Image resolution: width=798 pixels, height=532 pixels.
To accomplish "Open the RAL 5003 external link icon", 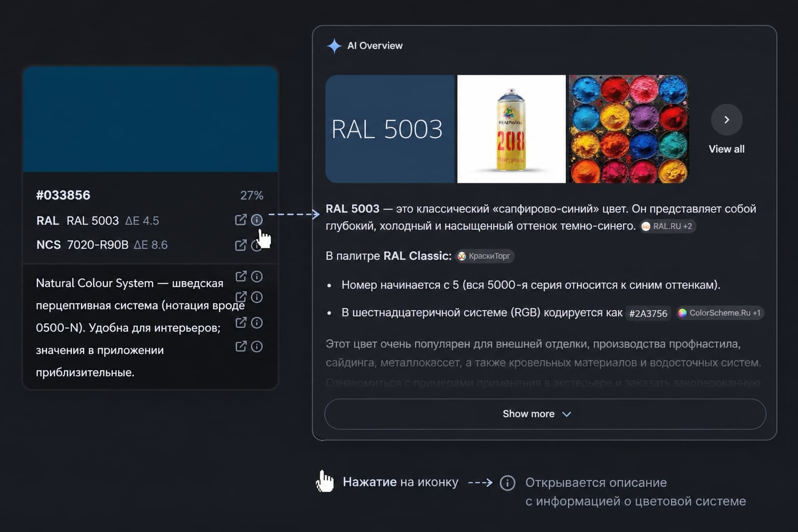I will point(241,220).
